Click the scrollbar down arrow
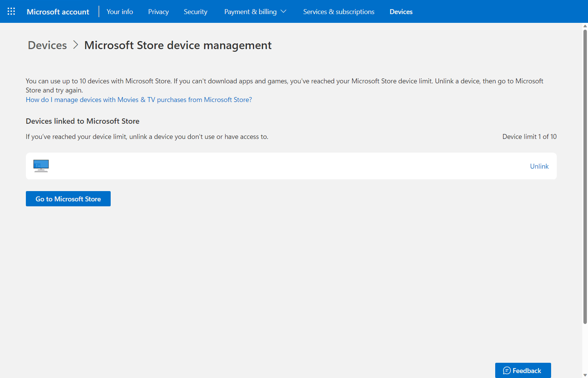Viewport: 588px width, 378px height. 585,375
